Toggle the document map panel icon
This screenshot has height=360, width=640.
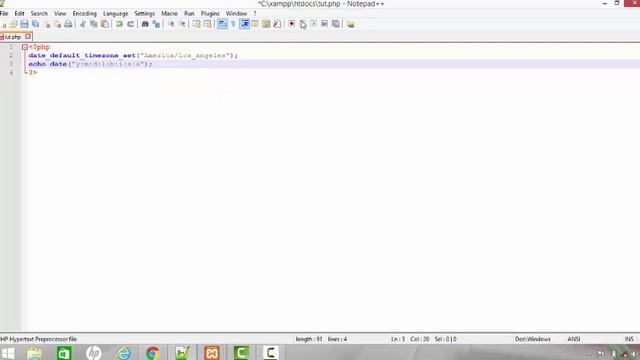[266, 24]
